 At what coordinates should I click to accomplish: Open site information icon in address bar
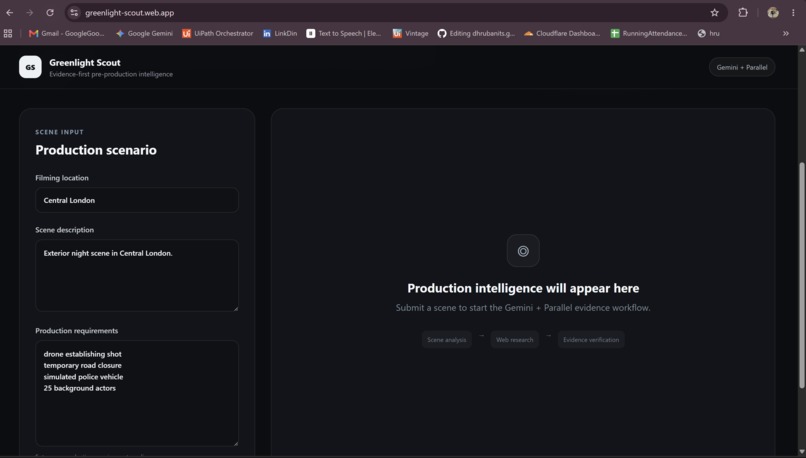74,13
